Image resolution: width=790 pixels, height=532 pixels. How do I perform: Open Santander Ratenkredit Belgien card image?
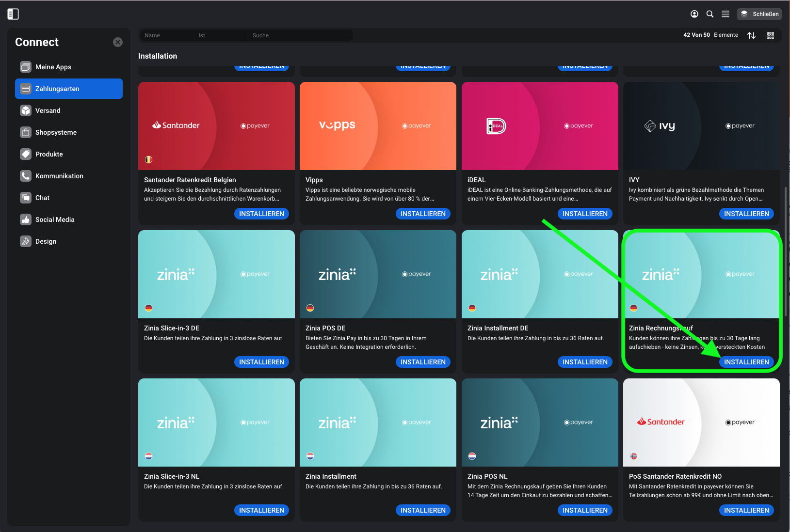216,126
